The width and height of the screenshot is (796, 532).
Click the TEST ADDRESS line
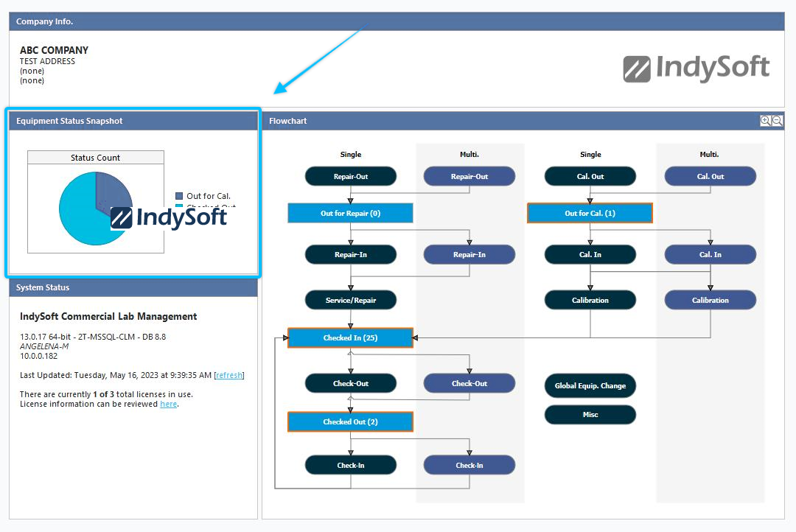[x=47, y=61]
